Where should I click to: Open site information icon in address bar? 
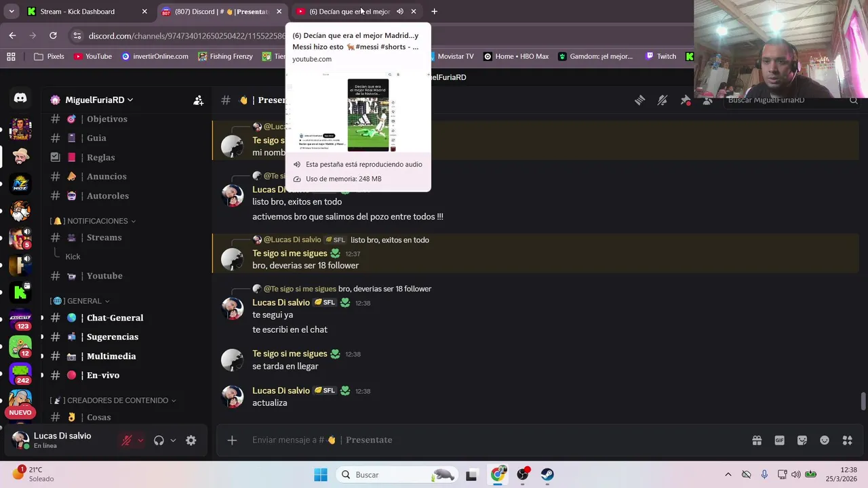pyautogui.click(x=77, y=35)
